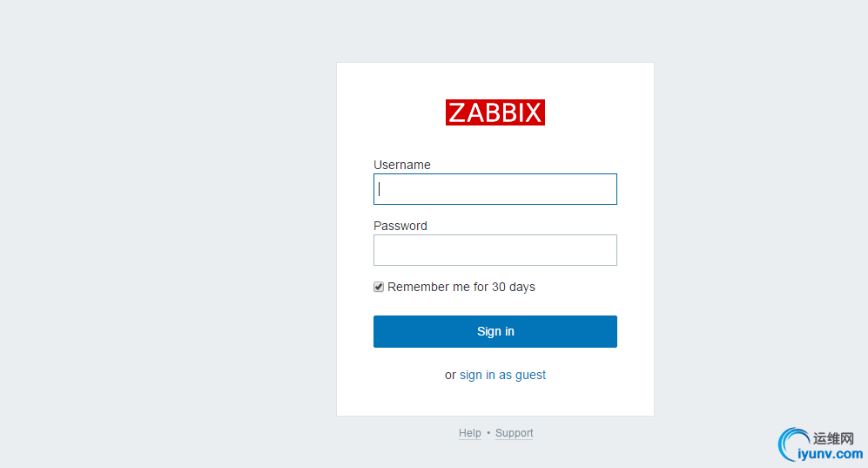The image size is (868, 468).
Task: Click the Username label text
Action: (x=402, y=165)
